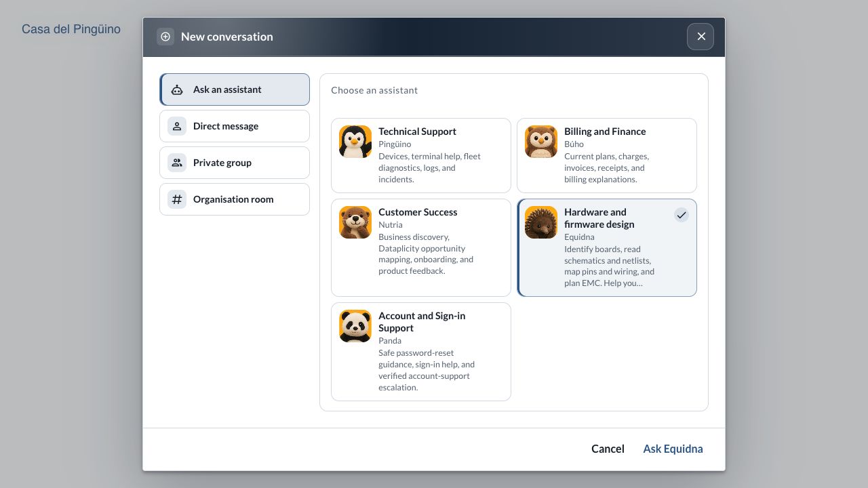
Task: Click Ask Equidna to start conversation
Action: tap(673, 449)
